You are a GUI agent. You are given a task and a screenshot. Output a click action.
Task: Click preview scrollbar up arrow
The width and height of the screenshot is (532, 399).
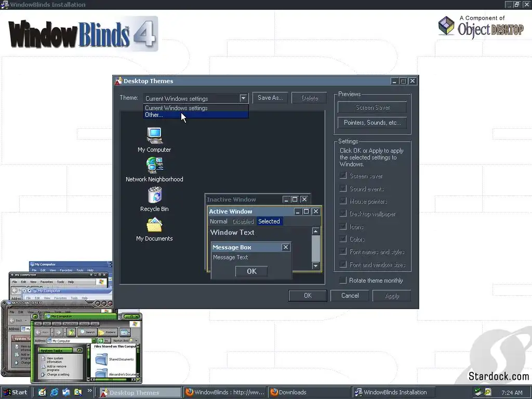[x=315, y=231]
